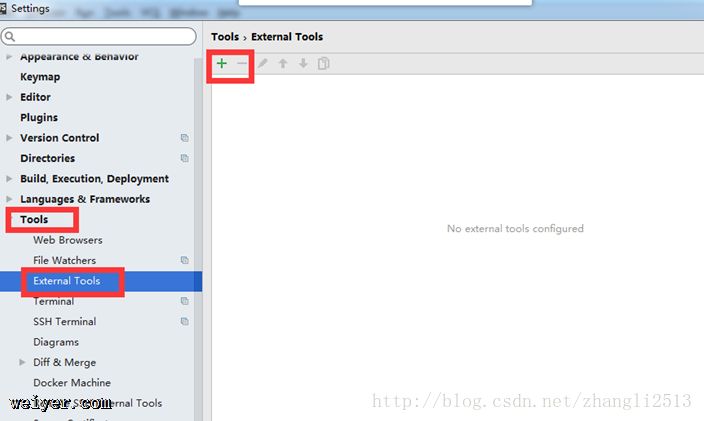This screenshot has width=704, height=421.
Task: Select External Tools entry
Action: point(67,281)
